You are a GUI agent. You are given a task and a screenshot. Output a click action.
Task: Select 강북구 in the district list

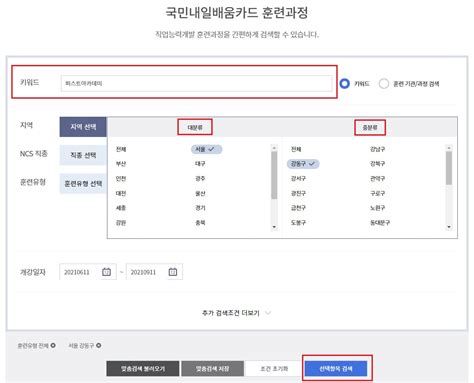(x=377, y=164)
